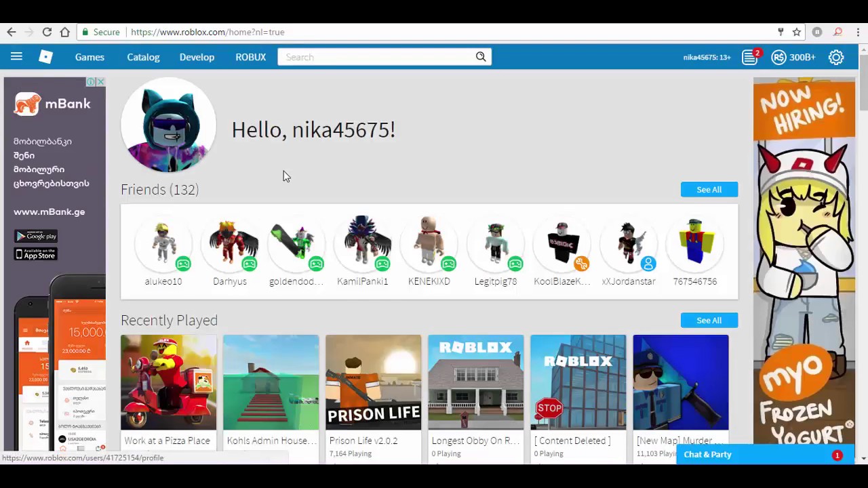Open the ROBUX menu
This screenshot has height=488, width=868.
pyautogui.click(x=250, y=57)
